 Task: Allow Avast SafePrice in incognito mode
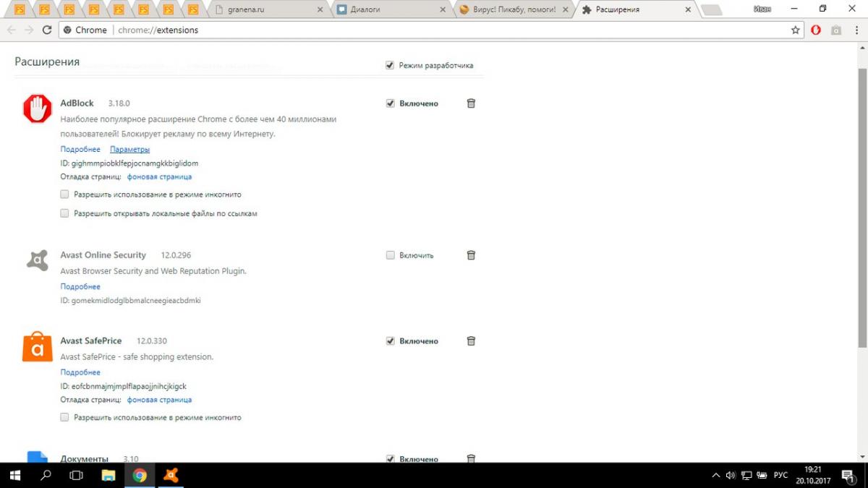click(65, 417)
